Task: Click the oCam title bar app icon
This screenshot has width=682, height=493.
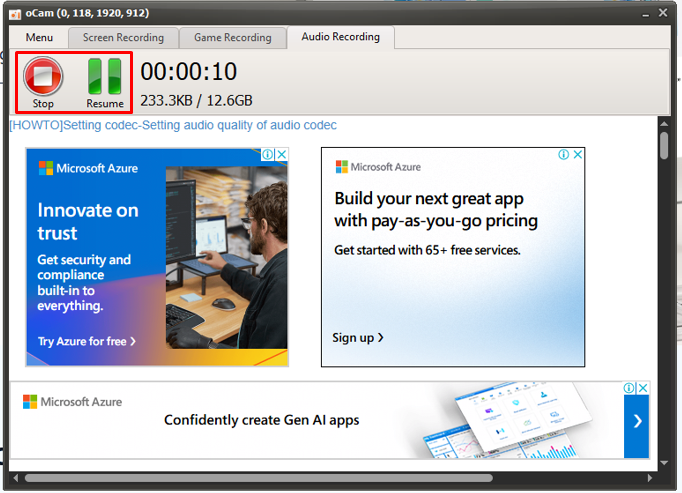Action: [15, 14]
